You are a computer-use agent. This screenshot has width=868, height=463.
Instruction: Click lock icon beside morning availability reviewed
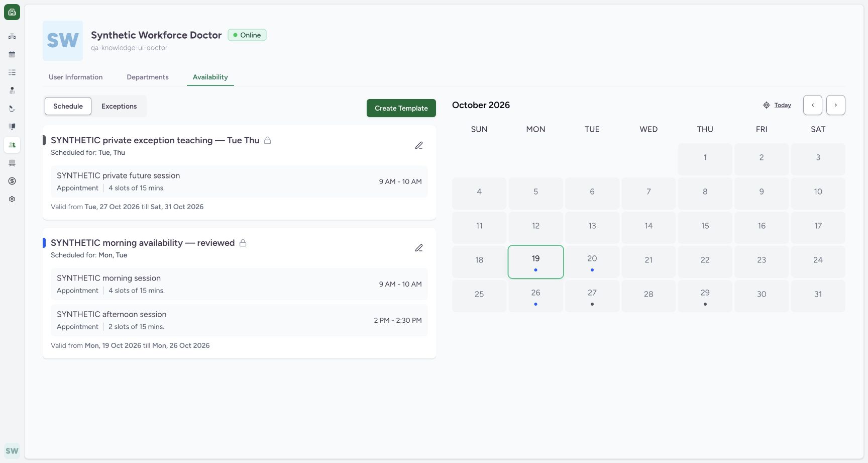[243, 243]
